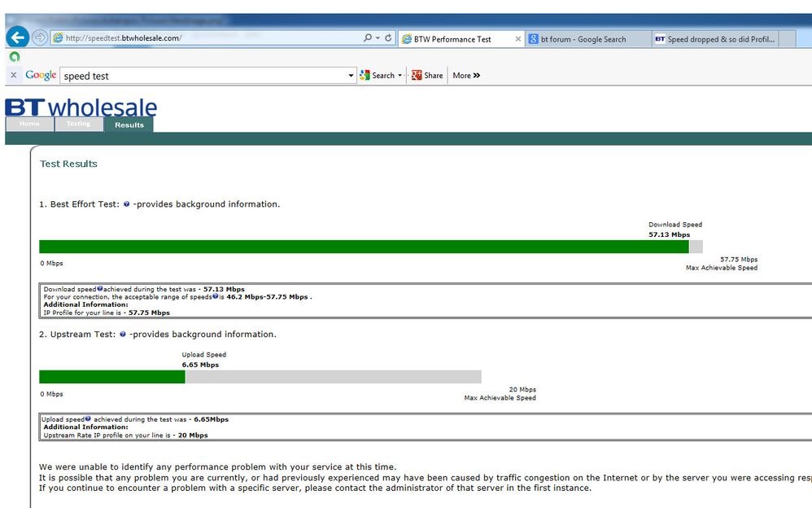
Task: Click the Google toolbar Search button
Action: [x=381, y=76]
